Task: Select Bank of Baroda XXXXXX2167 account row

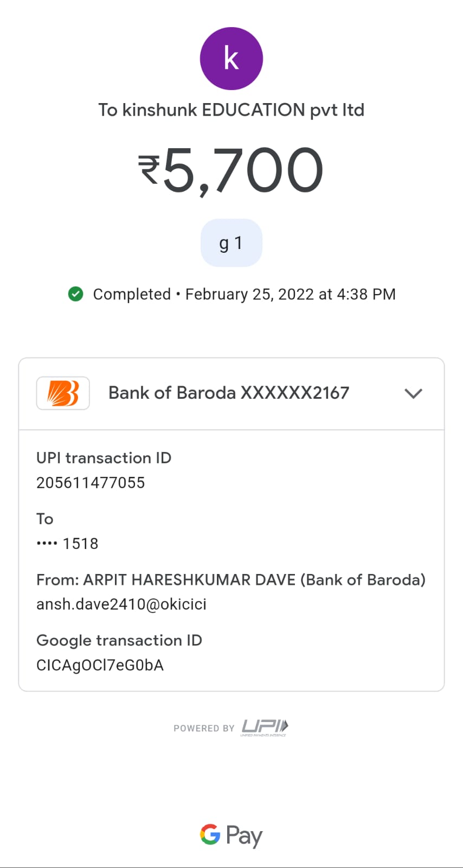Action: (x=229, y=393)
